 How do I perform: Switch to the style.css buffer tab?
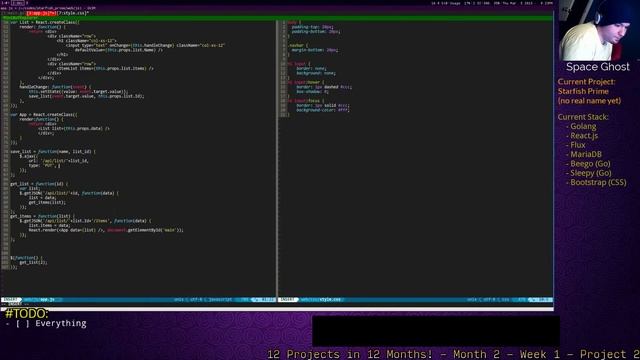coord(73,13)
